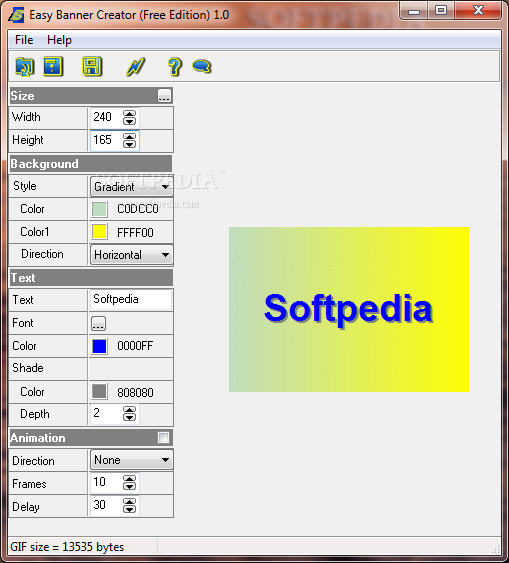Click the 808080 hex value text

click(x=135, y=392)
